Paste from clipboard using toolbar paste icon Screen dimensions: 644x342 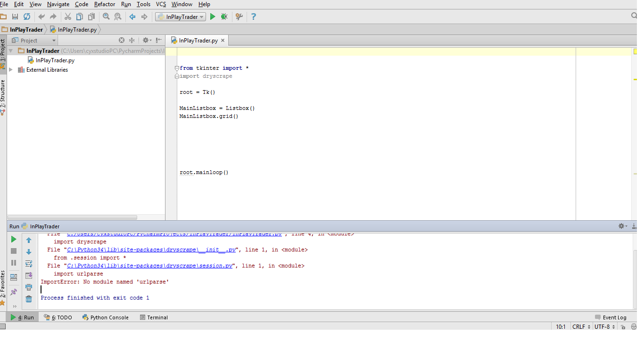[91, 17]
